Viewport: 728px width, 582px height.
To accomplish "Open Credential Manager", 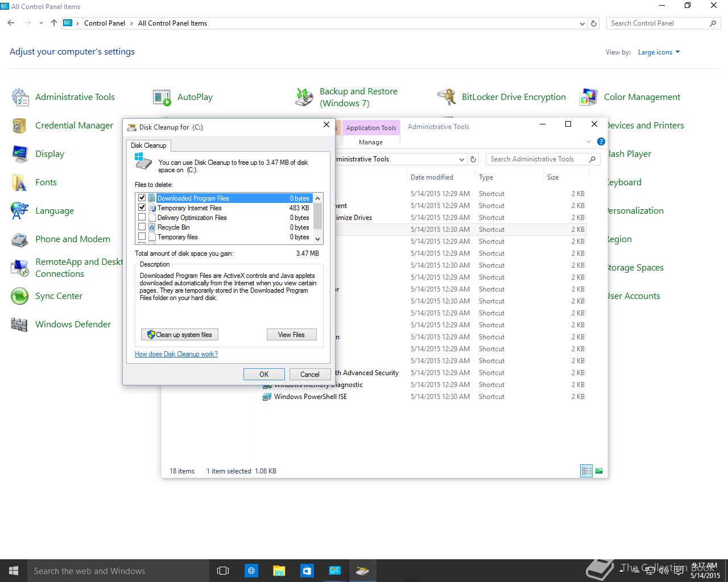I will (x=63, y=126).
